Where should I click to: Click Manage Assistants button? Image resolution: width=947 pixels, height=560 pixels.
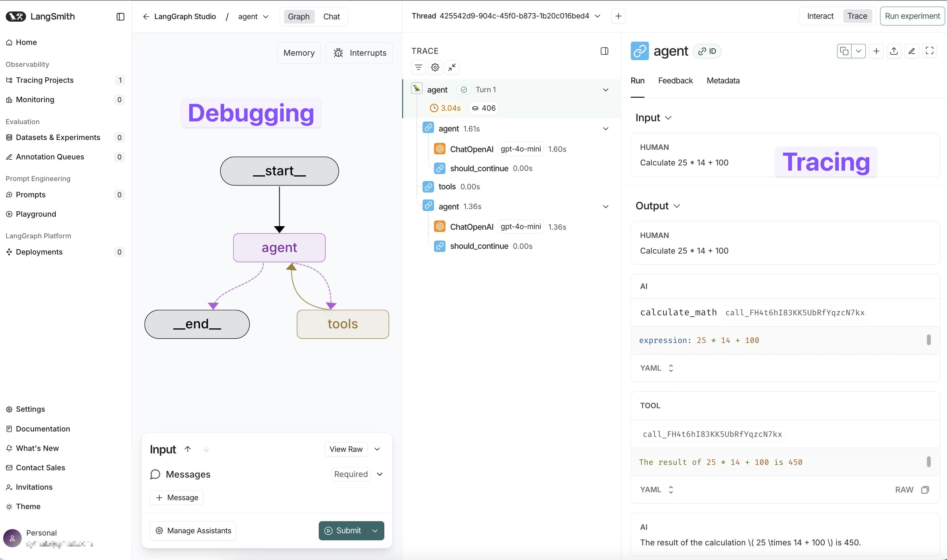click(193, 530)
